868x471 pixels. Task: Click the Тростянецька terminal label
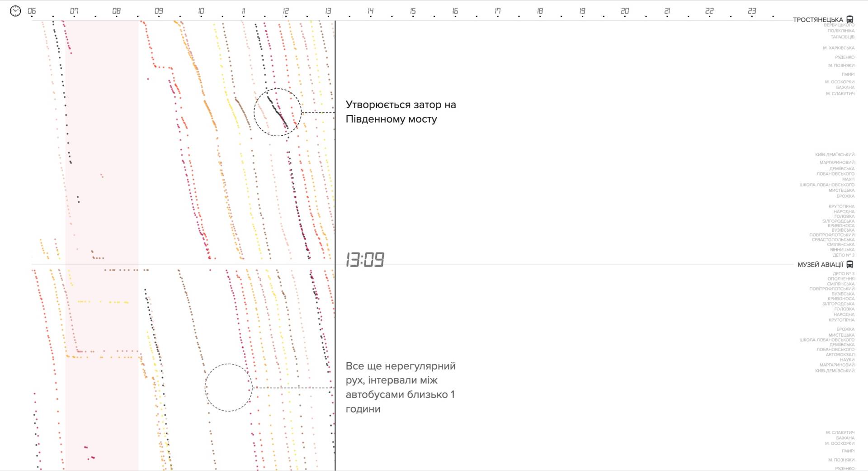[818, 20]
